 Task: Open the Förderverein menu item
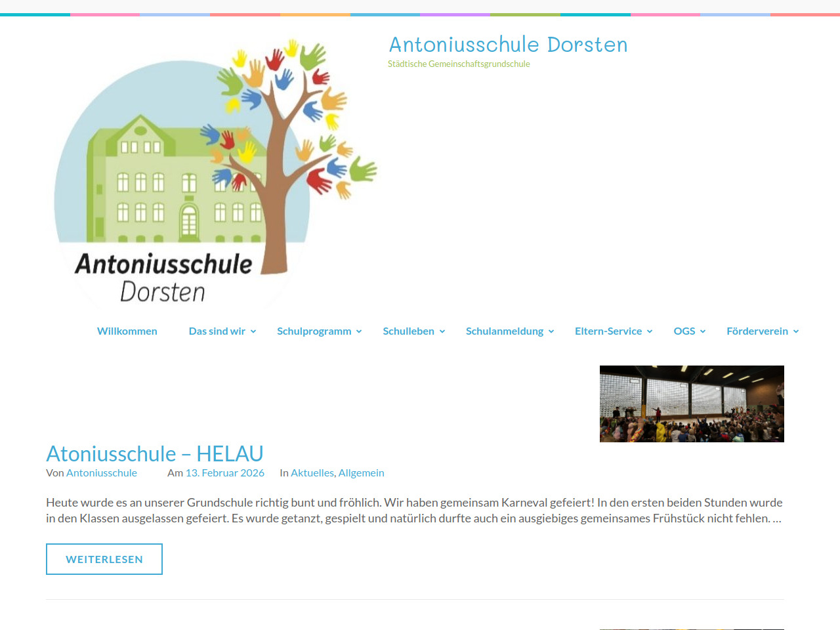click(x=757, y=331)
